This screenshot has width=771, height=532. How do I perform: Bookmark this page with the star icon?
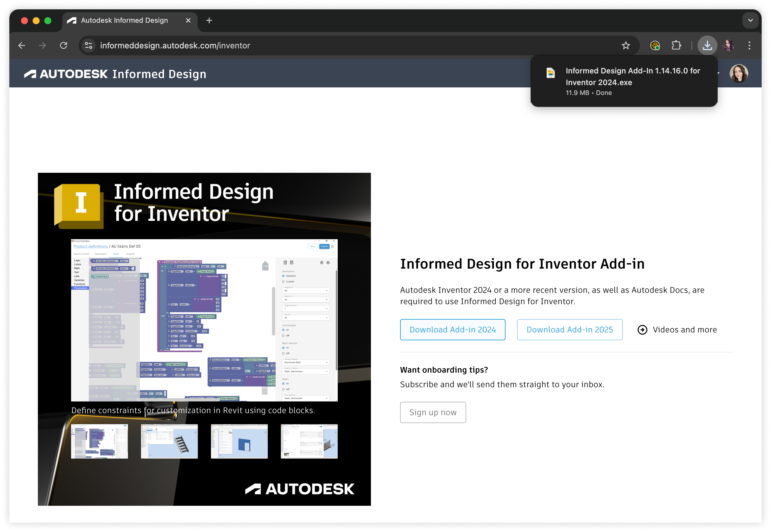[x=626, y=45]
